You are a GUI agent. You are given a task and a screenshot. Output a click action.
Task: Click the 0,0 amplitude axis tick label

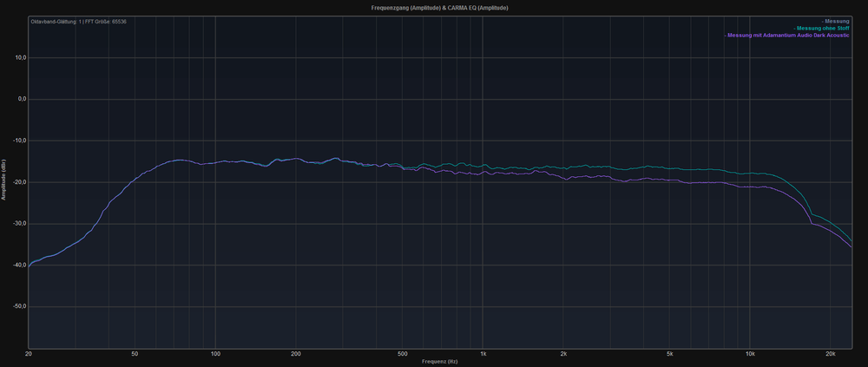tap(22, 99)
